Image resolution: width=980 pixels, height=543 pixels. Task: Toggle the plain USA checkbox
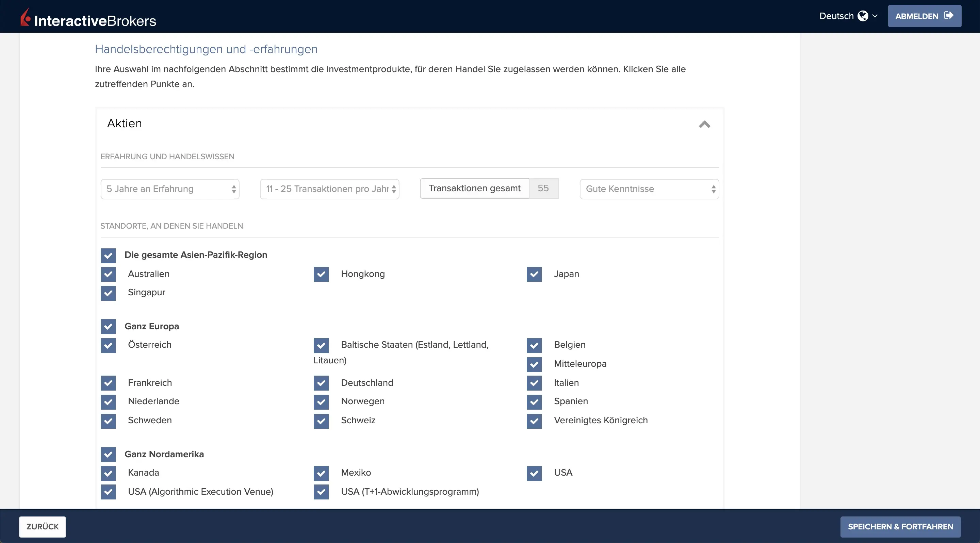pyautogui.click(x=534, y=473)
